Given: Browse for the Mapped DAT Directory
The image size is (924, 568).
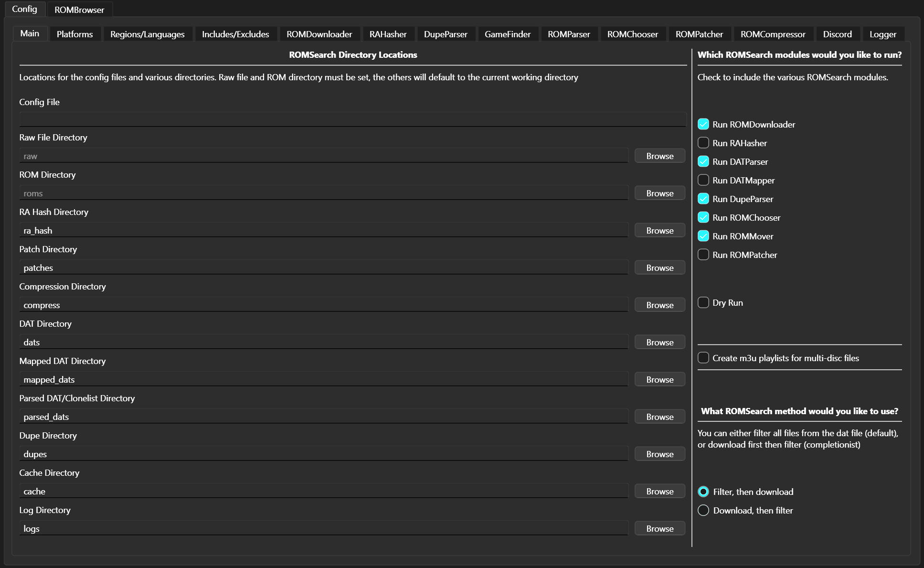Looking at the screenshot, I should 660,379.
